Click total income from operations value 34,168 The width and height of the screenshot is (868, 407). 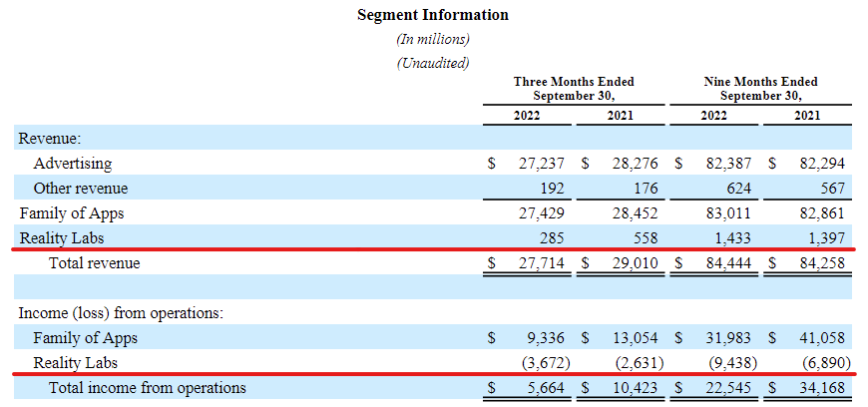click(x=822, y=388)
